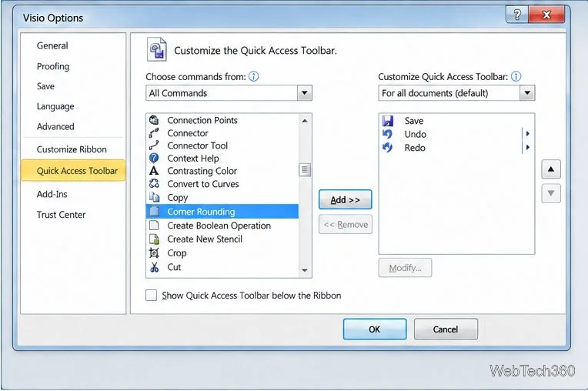The width and height of the screenshot is (588, 391).
Task: Click the << Remove button
Action: coord(346,224)
